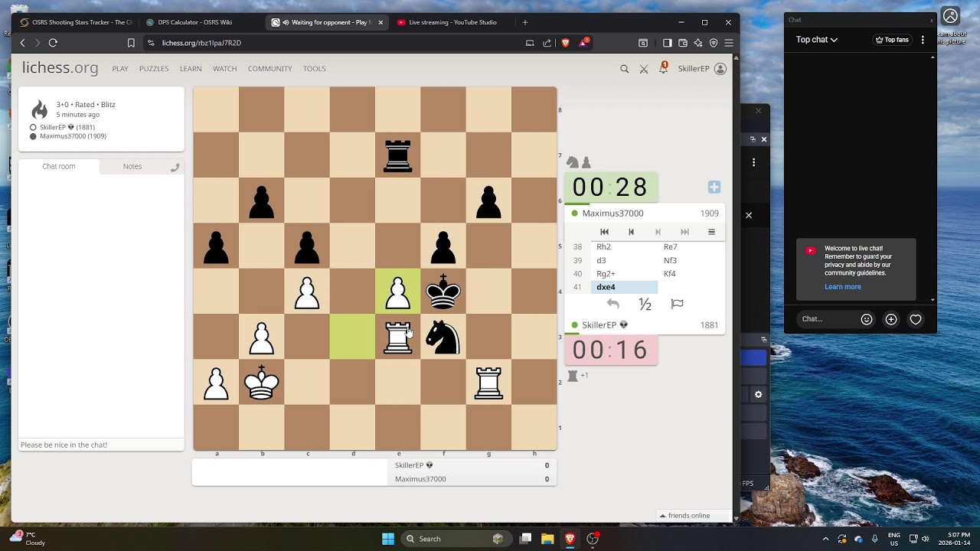Click the black king on f4
The width and height of the screenshot is (980, 551).
pyautogui.click(x=443, y=292)
